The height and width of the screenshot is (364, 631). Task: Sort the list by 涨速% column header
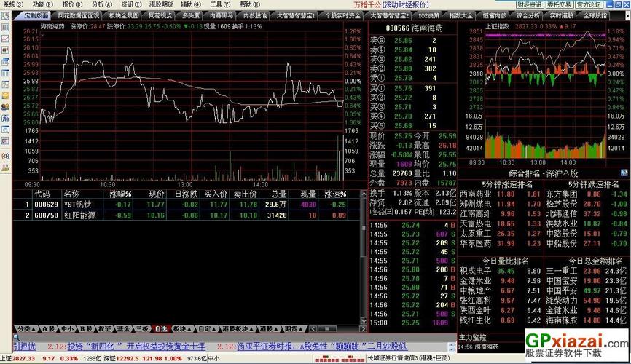pos(336,194)
